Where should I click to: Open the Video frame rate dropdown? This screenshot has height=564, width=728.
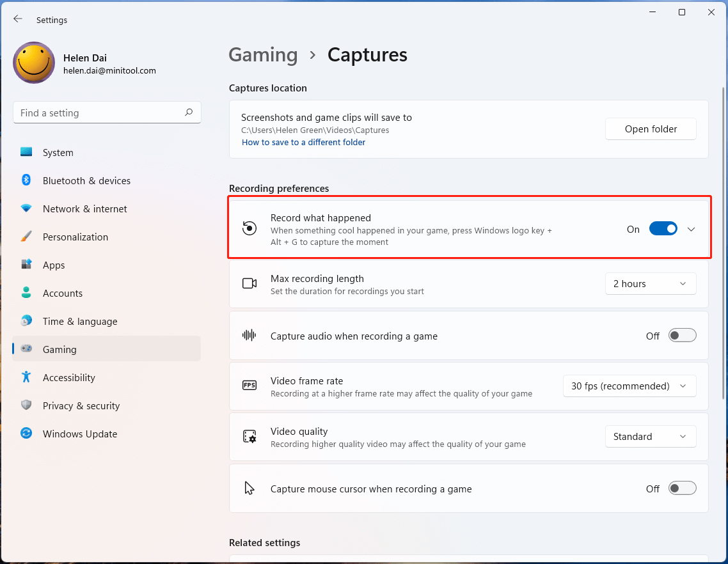(629, 386)
